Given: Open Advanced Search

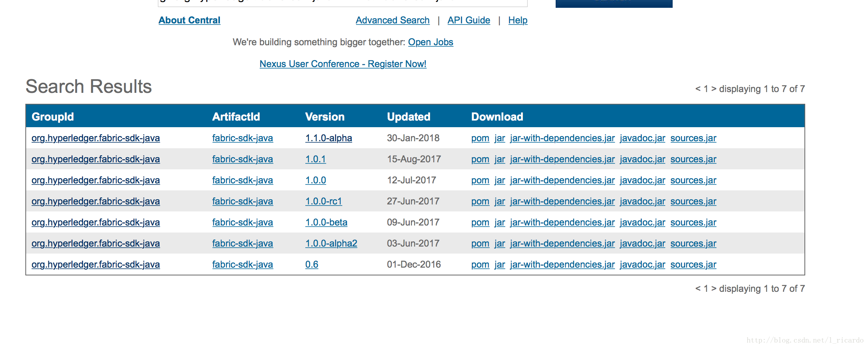Looking at the screenshot, I should (x=392, y=20).
